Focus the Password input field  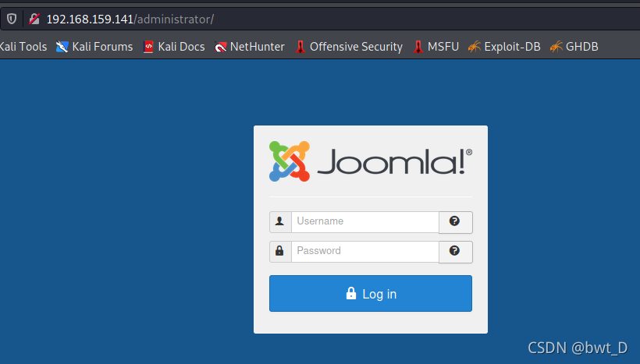click(365, 252)
